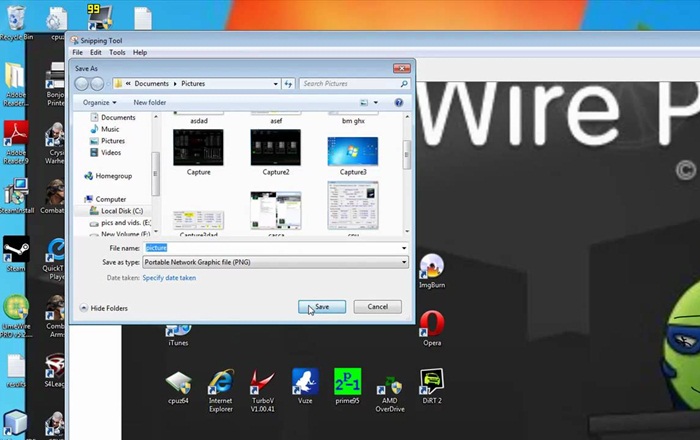Viewport: 700px width, 440px height.
Task: Launch cpuz64 desktop icon
Action: coord(178,387)
